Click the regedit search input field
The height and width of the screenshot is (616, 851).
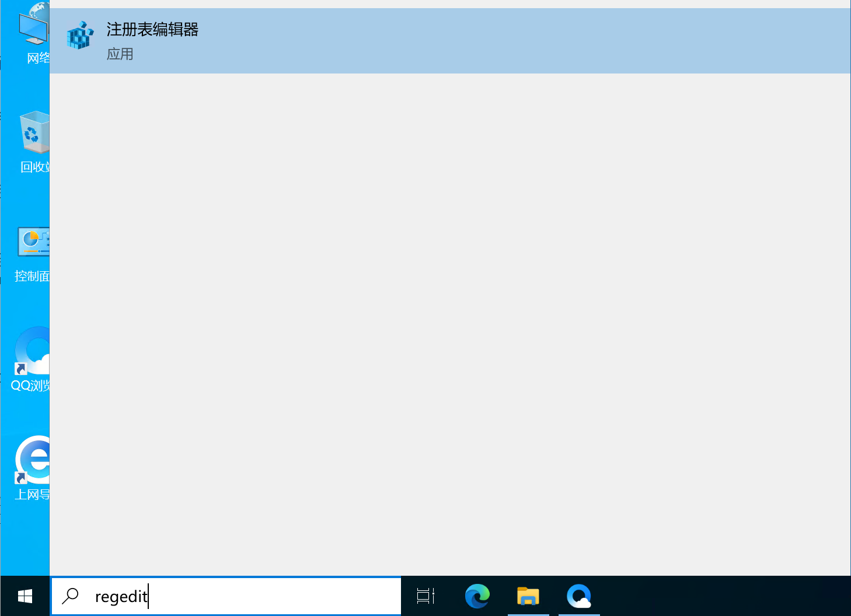click(x=226, y=596)
